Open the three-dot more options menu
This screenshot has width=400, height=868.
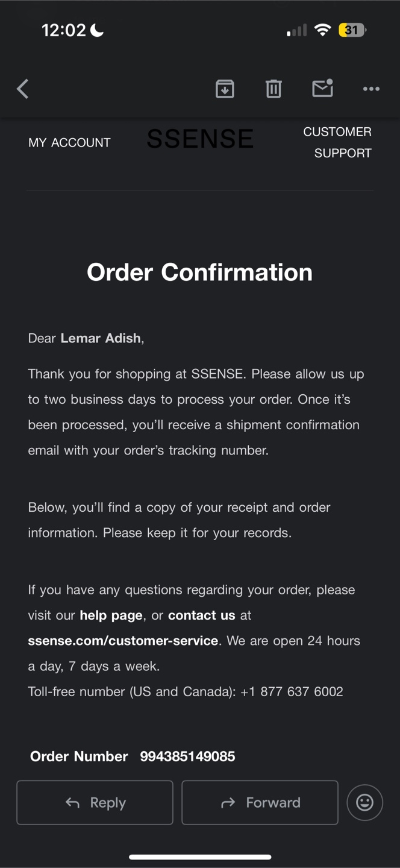371,89
